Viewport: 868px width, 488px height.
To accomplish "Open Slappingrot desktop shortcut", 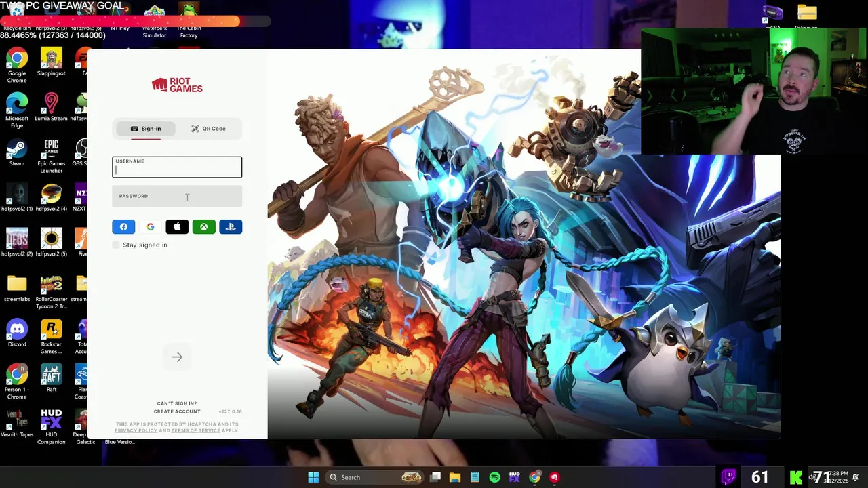I will coord(52,63).
